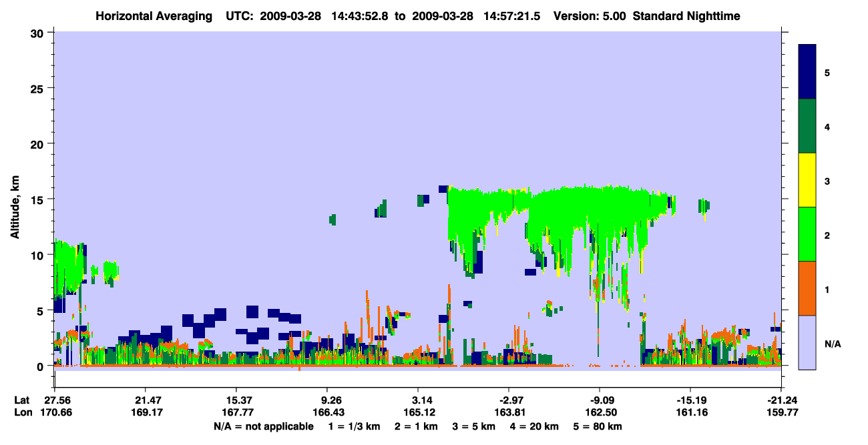Screen dimensions: 868x445
Task: Click the longitude value 167.77
Action: click(236, 412)
